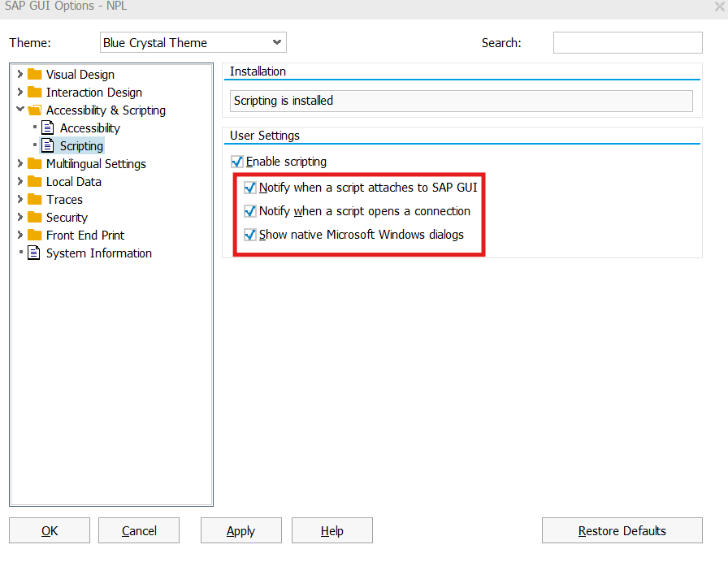Screen dimensions: 728x562
Task: Click the 'Scripting is installed' status field
Action: pos(461,101)
